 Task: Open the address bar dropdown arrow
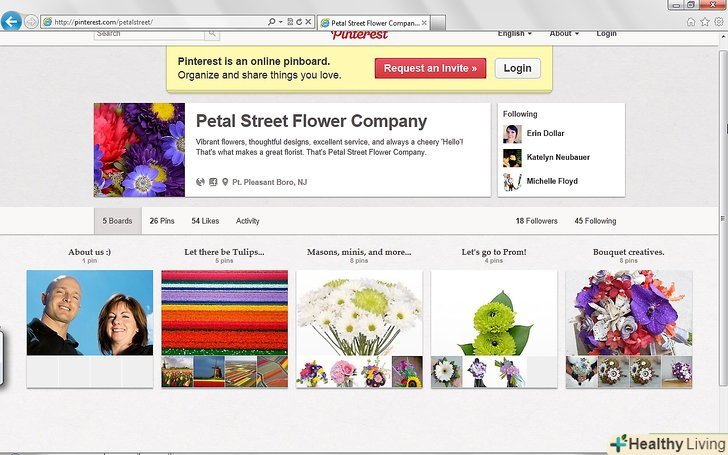pos(281,22)
